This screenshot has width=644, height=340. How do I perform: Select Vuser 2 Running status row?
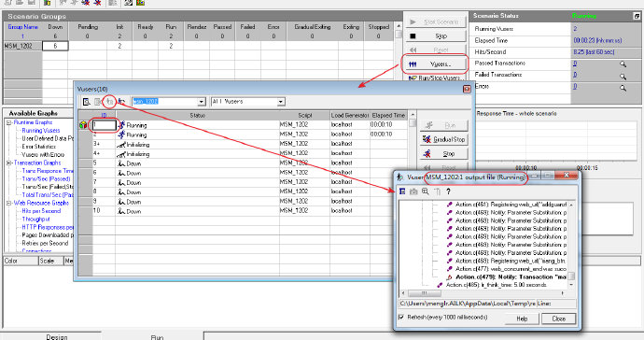point(197,135)
